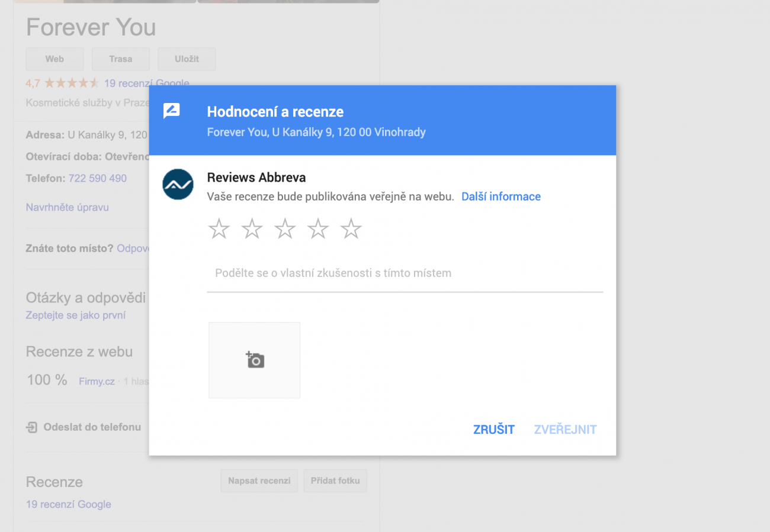
Task: Click the 'Reviews Abbreva' account name
Action: click(x=256, y=178)
